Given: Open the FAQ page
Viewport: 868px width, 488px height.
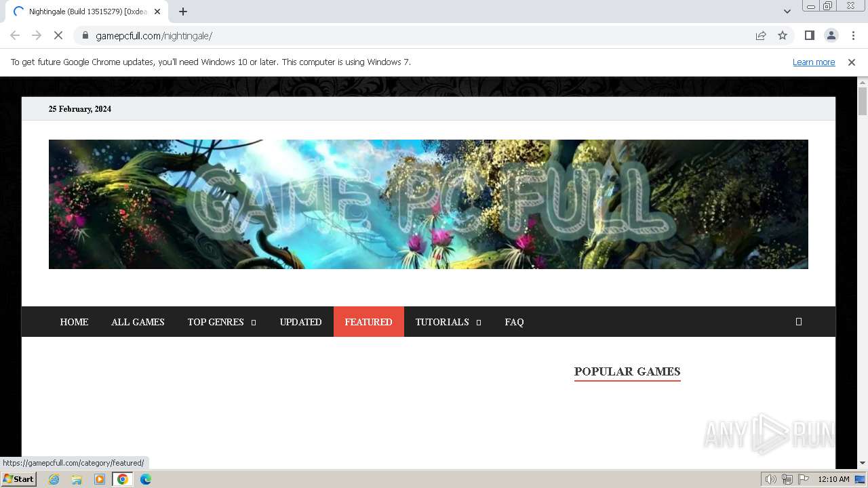Looking at the screenshot, I should point(514,322).
